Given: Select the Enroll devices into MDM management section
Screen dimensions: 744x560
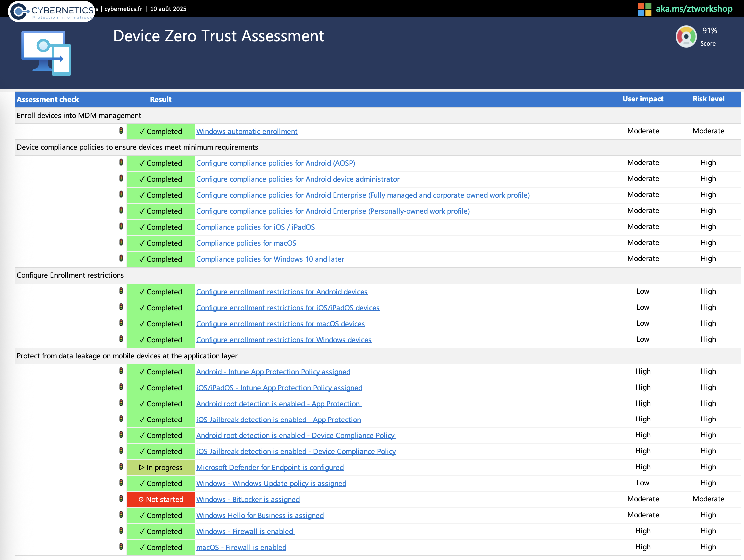Looking at the screenshot, I should point(79,116).
